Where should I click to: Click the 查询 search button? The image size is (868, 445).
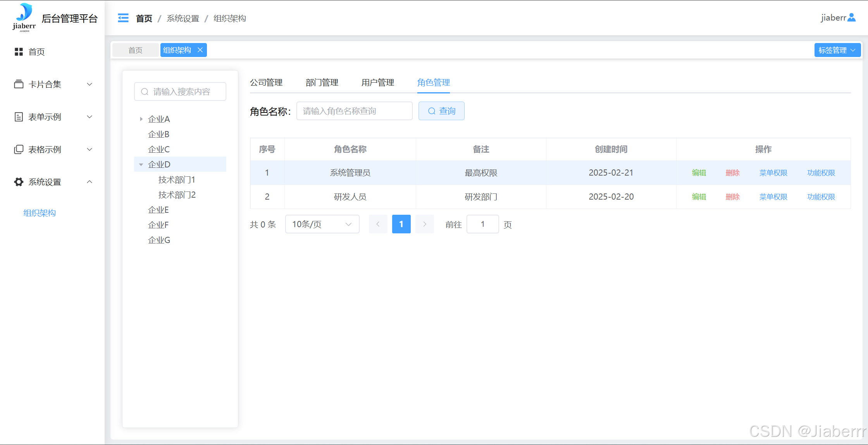[441, 111]
